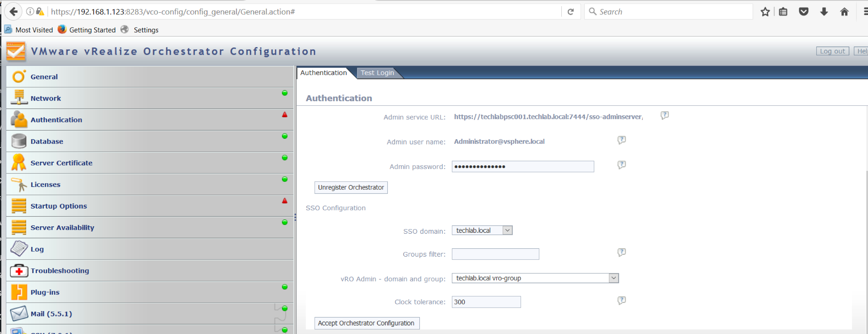Open vRO Admin domain and group dropdown
The height and width of the screenshot is (334, 868).
pos(535,278)
